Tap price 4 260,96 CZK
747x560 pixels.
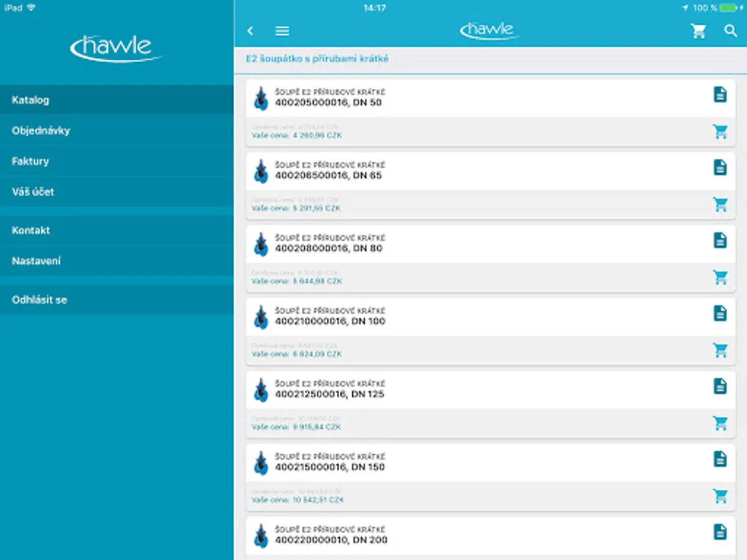[317, 135]
